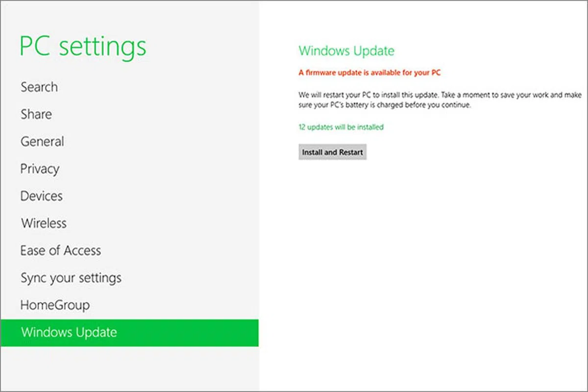
Task: Open the Privacy settings page
Action: 40,169
